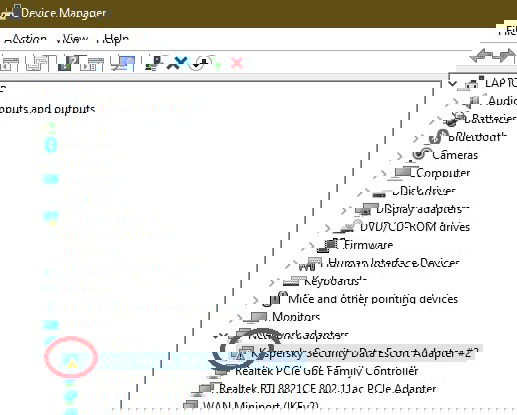Expand the DVD/CD-ROM drives node
This screenshot has height=415, width=517.
(x=328, y=228)
